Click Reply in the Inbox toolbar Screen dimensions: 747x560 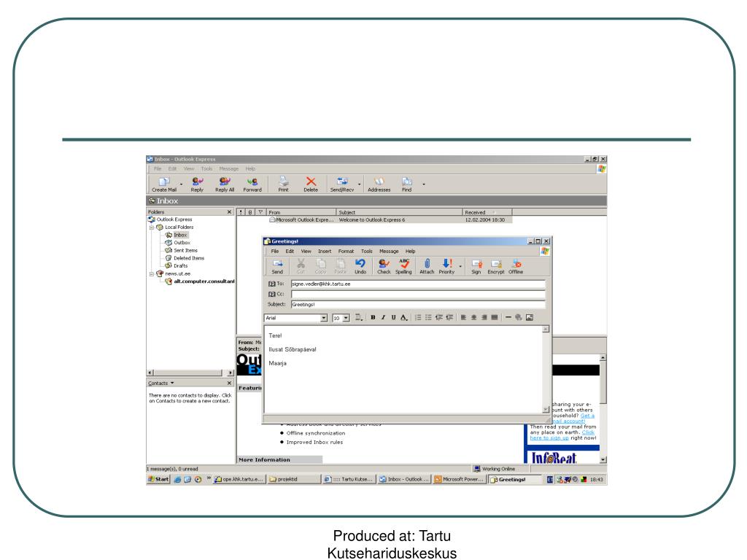click(x=197, y=184)
